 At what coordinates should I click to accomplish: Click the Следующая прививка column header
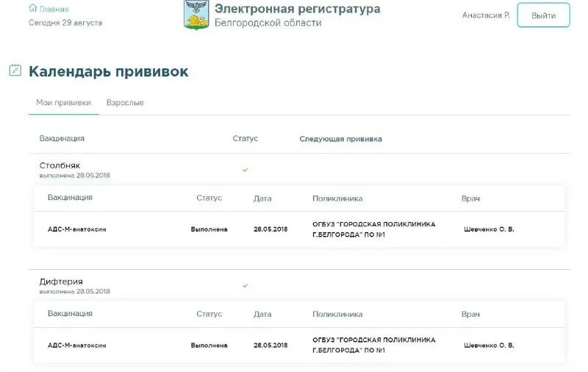coord(340,139)
